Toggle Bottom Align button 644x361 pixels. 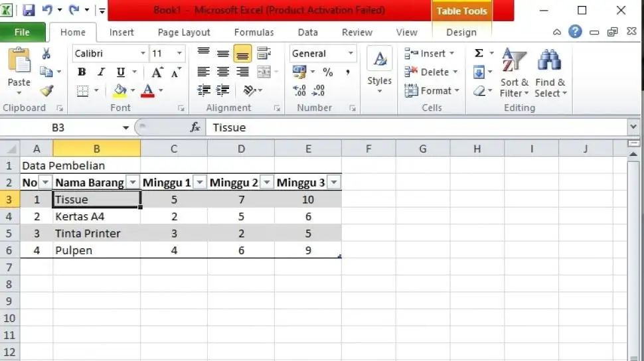coord(242,54)
